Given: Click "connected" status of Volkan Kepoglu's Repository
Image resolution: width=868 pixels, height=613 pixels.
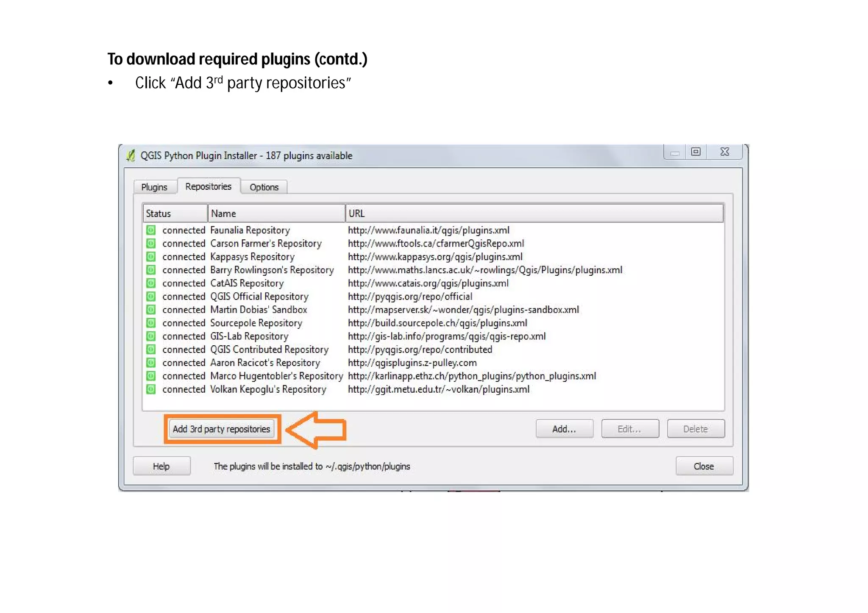Looking at the screenshot, I should pyautogui.click(x=184, y=389).
